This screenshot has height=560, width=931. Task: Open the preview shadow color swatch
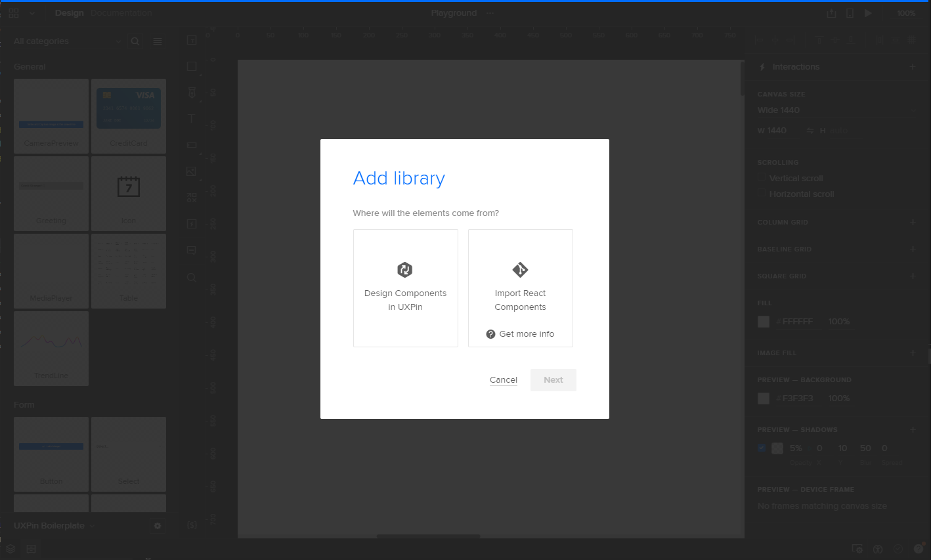click(x=777, y=448)
